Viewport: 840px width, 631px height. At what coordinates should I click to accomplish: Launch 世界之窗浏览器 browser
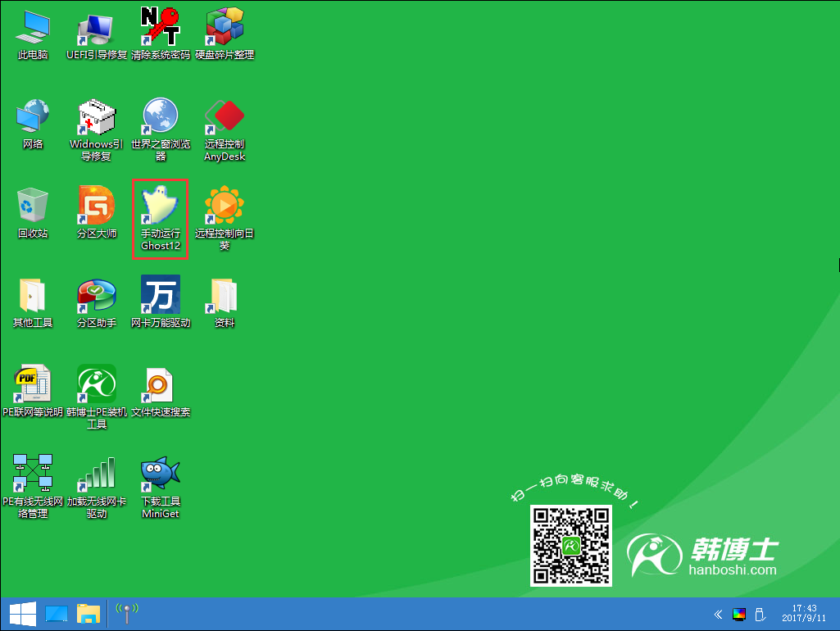(x=161, y=117)
